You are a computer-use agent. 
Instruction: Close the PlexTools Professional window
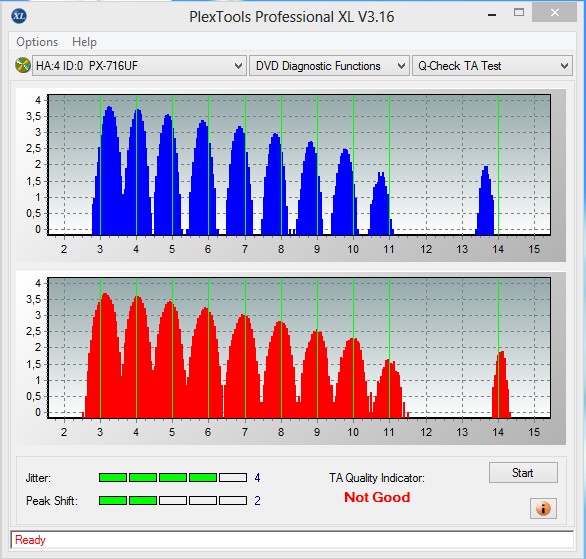(x=555, y=13)
